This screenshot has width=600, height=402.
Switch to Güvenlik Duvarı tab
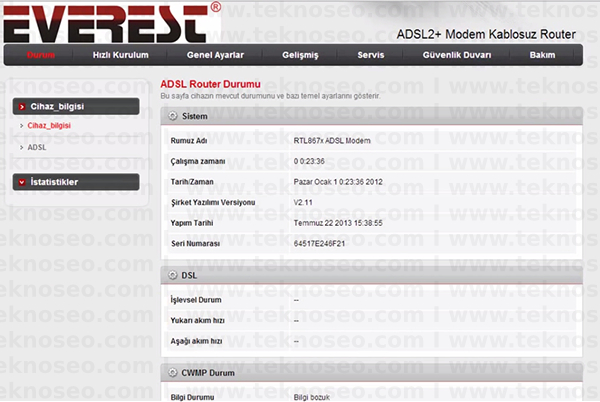[x=457, y=55]
